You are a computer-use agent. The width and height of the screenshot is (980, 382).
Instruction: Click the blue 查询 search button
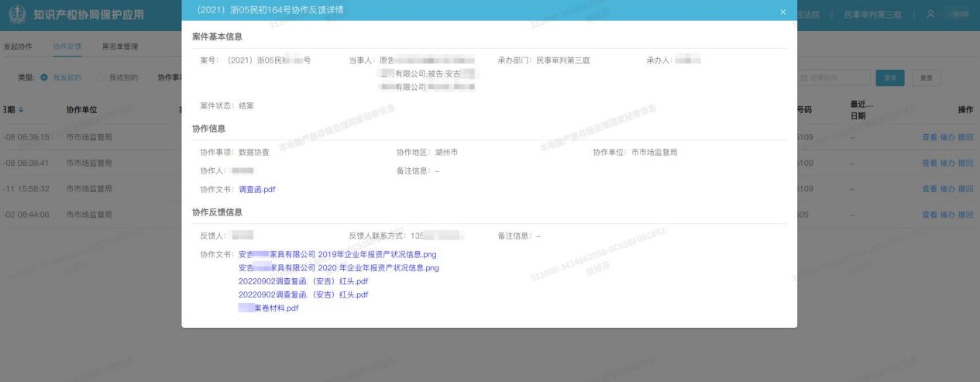coord(889,77)
